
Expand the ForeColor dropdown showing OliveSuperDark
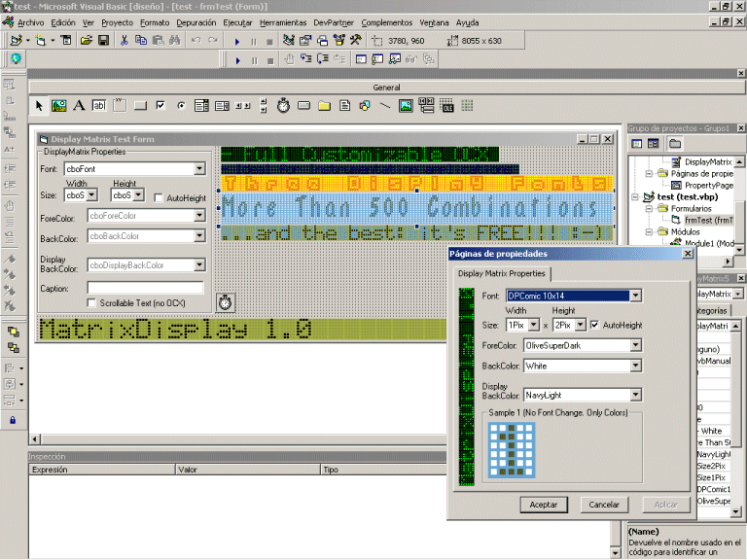point(635,345)
